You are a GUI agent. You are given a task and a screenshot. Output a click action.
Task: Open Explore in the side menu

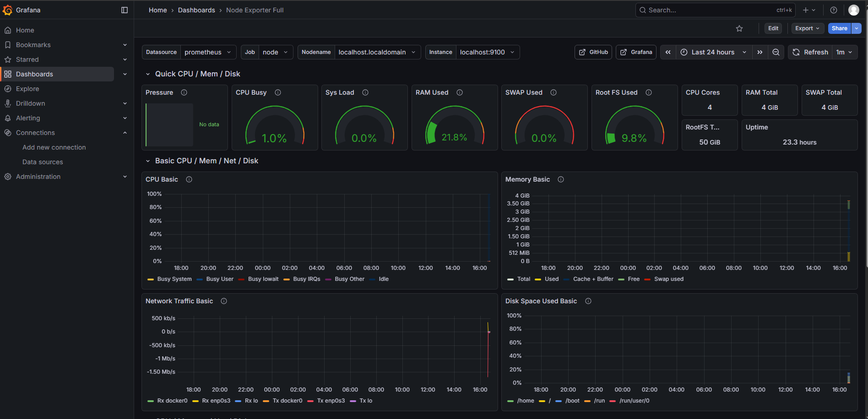click(x=27, y=89)
